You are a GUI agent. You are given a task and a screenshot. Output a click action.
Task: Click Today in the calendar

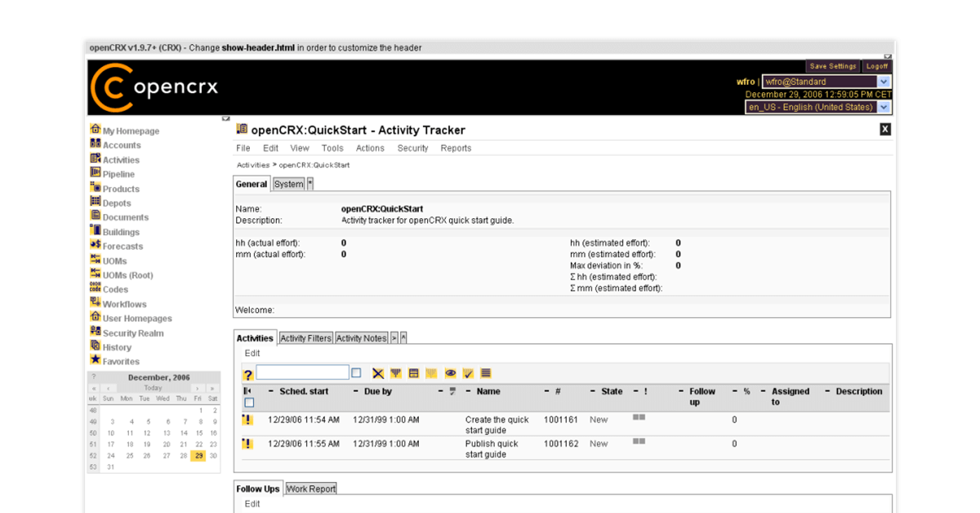153,388
